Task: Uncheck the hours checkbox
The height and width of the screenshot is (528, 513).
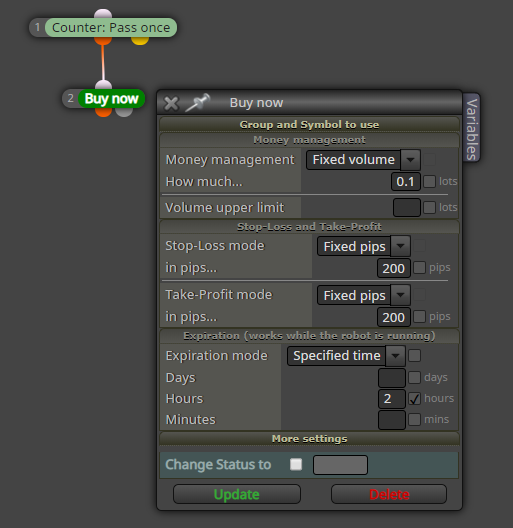Action: click(414, 399)
